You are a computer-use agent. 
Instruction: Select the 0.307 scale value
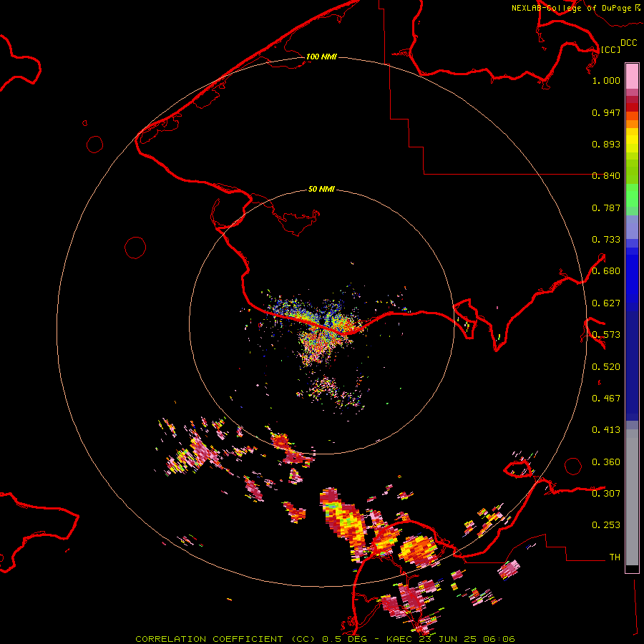pos(606,493)
